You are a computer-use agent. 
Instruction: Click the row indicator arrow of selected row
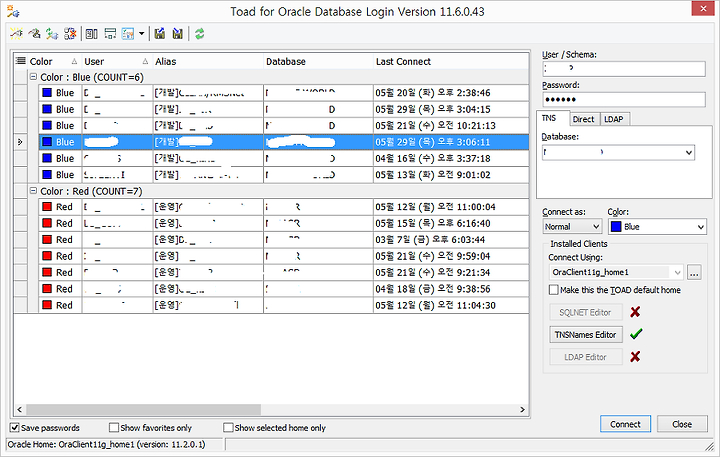[x=20, y=142]
